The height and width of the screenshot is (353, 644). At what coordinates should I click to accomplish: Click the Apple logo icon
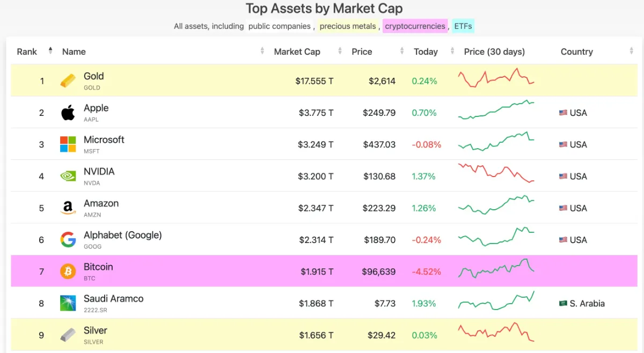(x=68, y=113)
